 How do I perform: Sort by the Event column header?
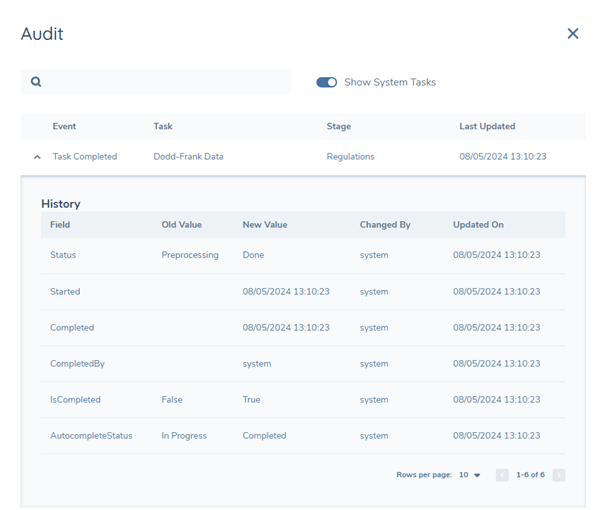click(x=64, y=126)
